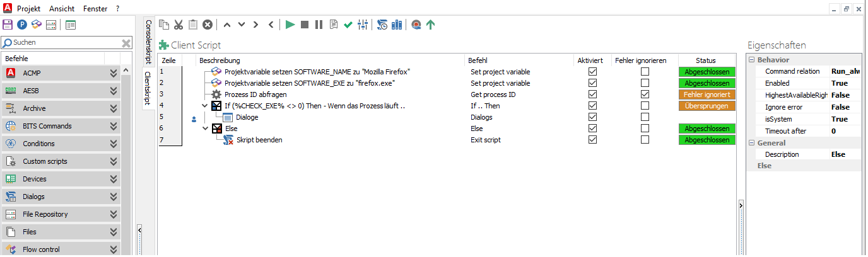The height and width of the screenshot is (257, 868).
Task: Copy the selected command via copy icon
Action: 165,25
